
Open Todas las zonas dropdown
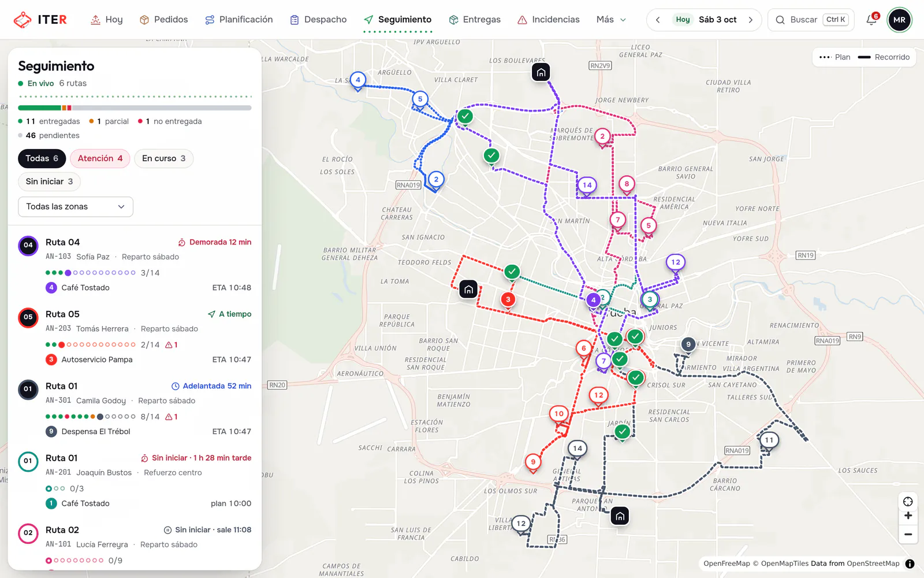pyautogui.click(x=76, y=207)
